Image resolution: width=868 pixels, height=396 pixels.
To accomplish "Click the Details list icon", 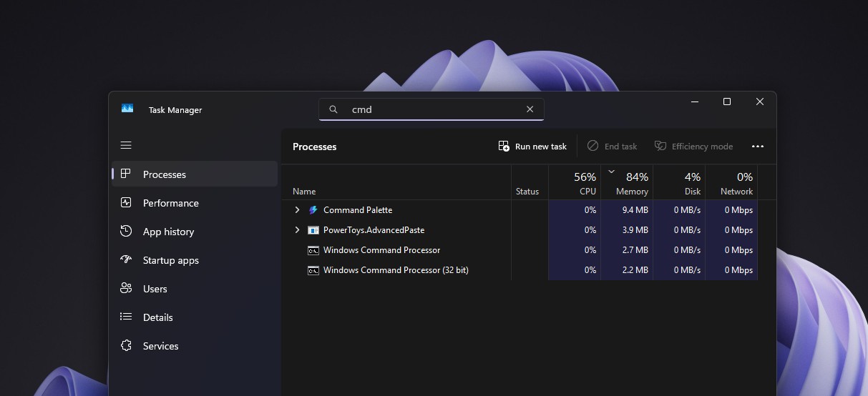I will pos(126,317).
